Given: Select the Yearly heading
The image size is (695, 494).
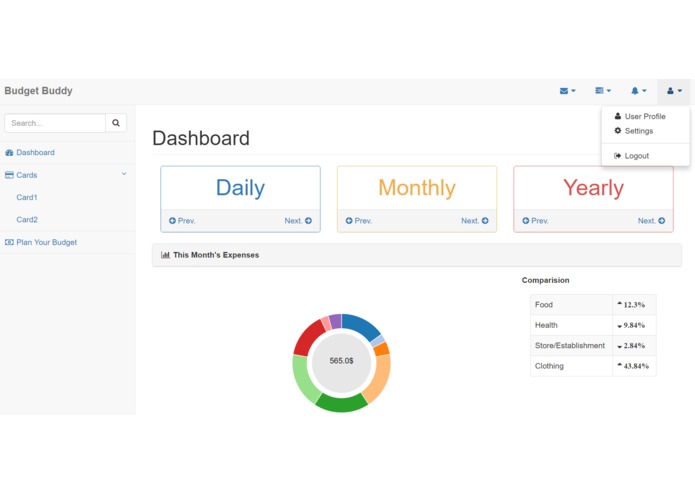Looking at the screenshot, I should coord(593,188).
